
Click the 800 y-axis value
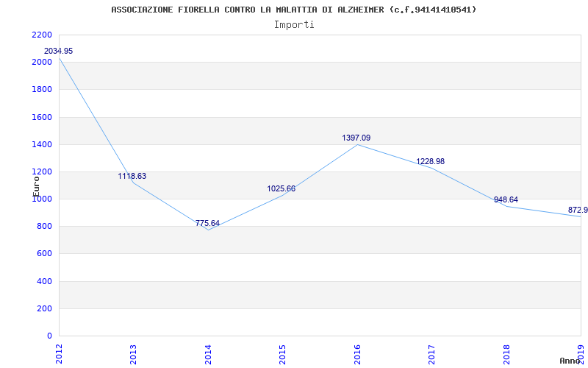(x=45, y=227)
